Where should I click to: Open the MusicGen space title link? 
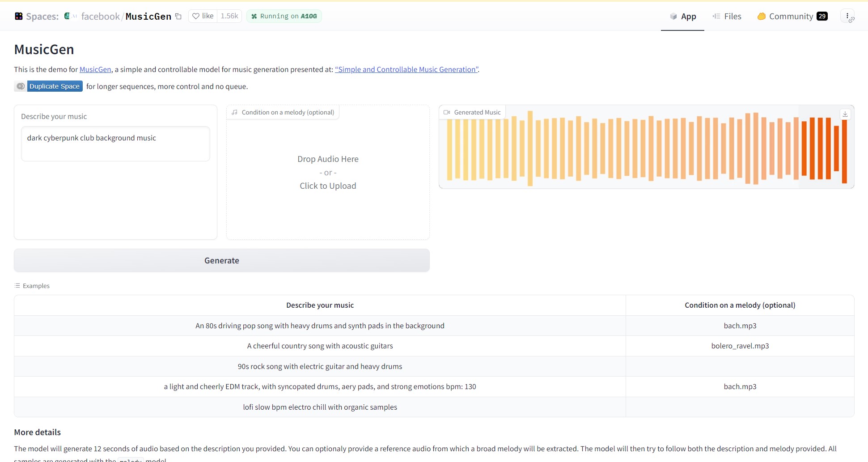[148, 17]
